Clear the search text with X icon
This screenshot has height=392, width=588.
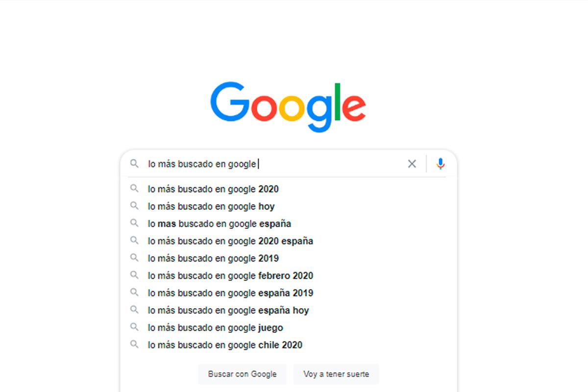pos(412,164)
